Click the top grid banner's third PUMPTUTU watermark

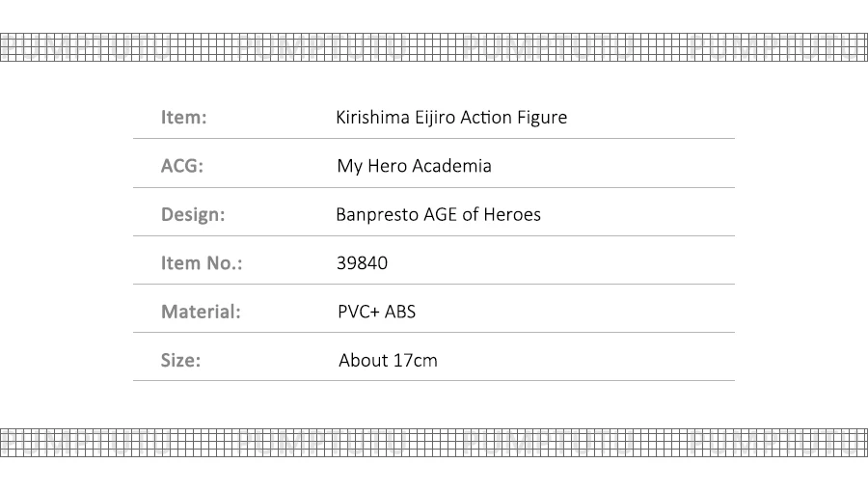coord(548,47)
